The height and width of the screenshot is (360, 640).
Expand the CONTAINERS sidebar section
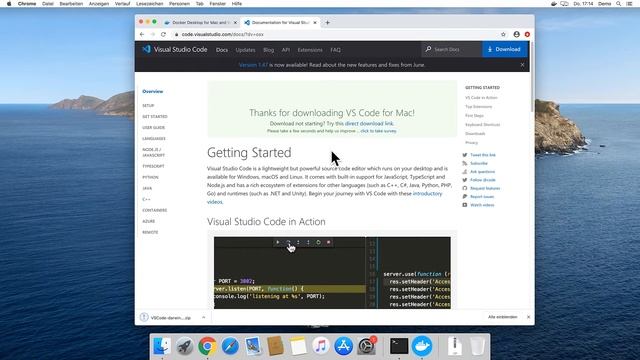(155, 210)
